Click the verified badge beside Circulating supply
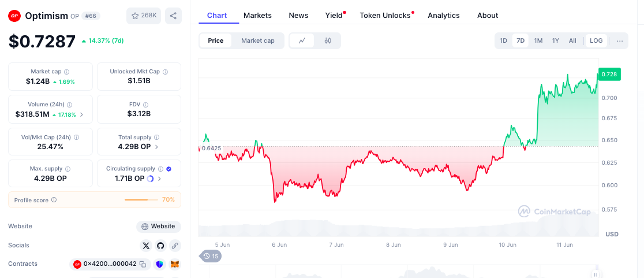The height and width of the screenshot is (278, 644). pos(169,169)
